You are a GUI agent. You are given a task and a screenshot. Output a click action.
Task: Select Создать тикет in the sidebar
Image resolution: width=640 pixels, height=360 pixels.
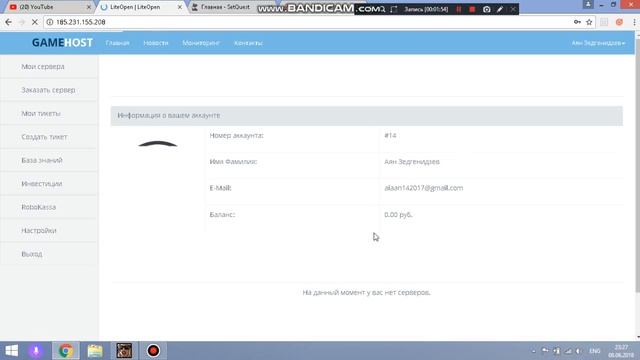click(44, 137)
